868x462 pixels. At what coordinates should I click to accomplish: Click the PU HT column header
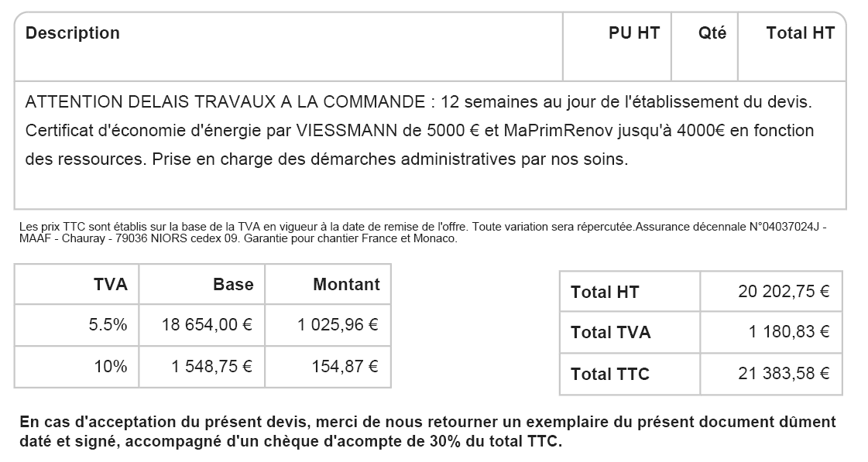tap(633, 33)
